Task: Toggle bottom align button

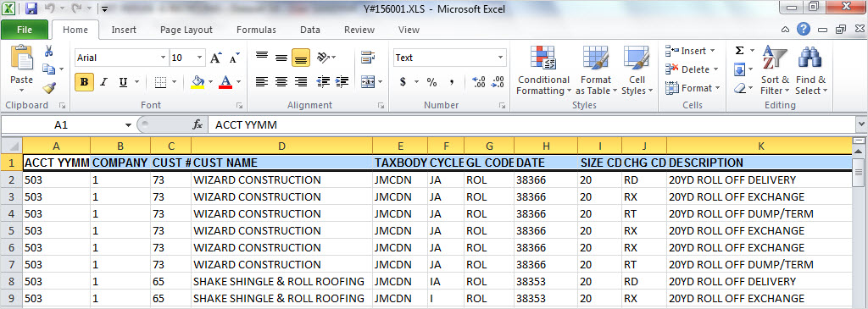Action: click(301, 58)
